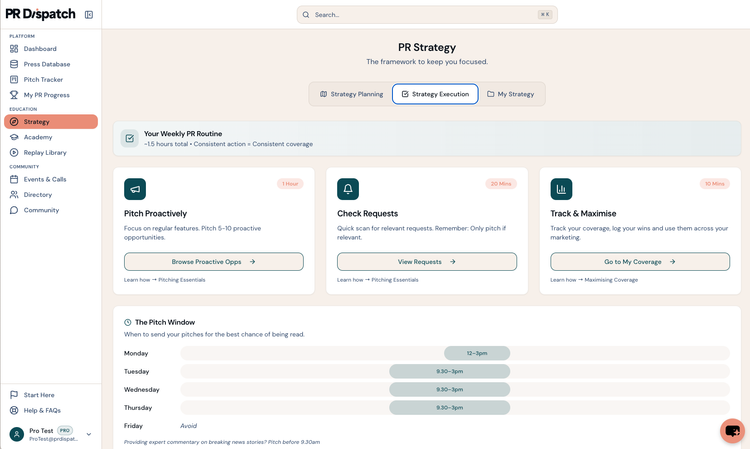Click the Weekly PR Routine checklist icon
The image size is (750, 449).
(x=130, y=139)
